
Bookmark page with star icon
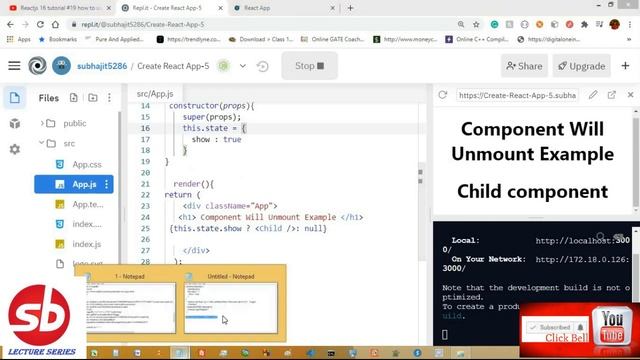[x=476, y=24]
